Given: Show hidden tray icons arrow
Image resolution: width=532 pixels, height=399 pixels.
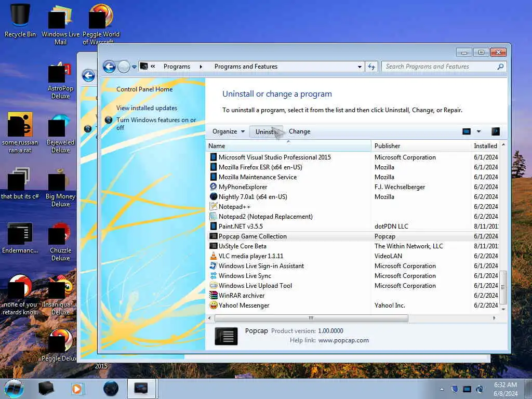Looking at the screenshot, I should coord(442,390).
